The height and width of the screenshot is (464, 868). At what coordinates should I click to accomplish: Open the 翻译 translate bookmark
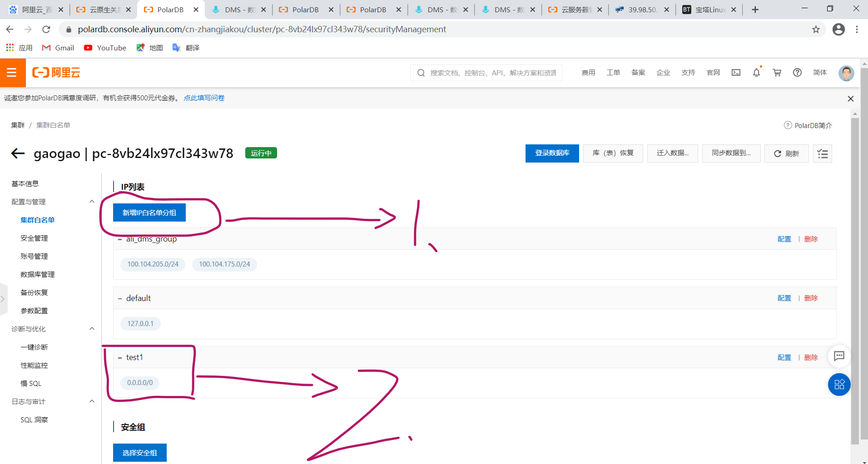pyautogui.click(x=186, y=48)
